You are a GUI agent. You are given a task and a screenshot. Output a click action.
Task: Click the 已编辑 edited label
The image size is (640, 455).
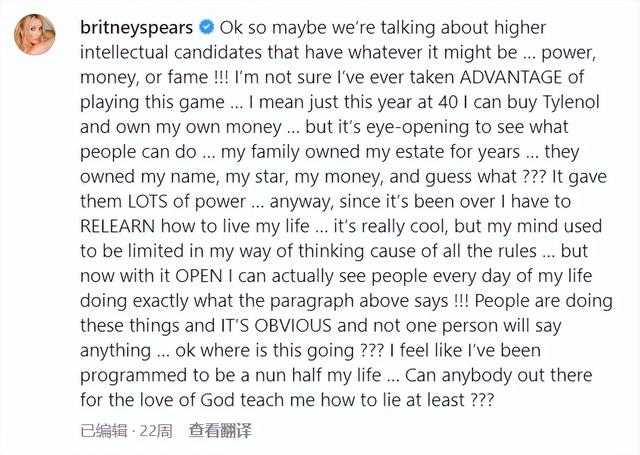(x=108, y=431)
